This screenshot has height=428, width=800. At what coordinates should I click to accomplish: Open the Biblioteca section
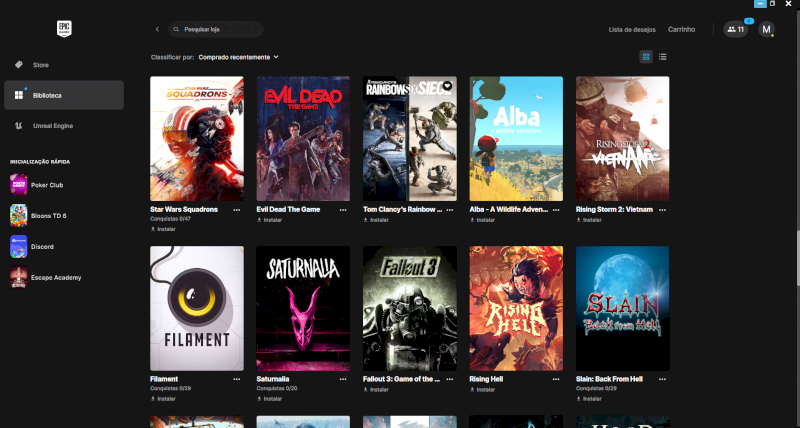coord(64,95)
